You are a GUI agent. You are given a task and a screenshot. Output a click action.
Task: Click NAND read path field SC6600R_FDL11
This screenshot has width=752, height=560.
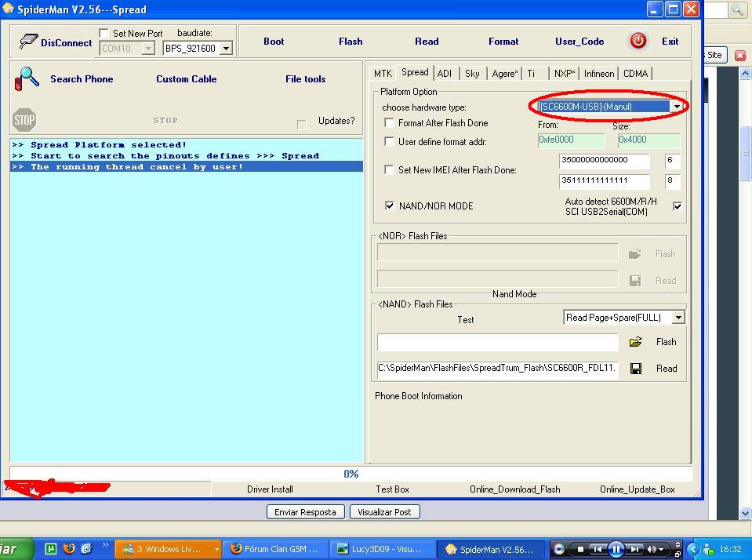pos(497,369)
